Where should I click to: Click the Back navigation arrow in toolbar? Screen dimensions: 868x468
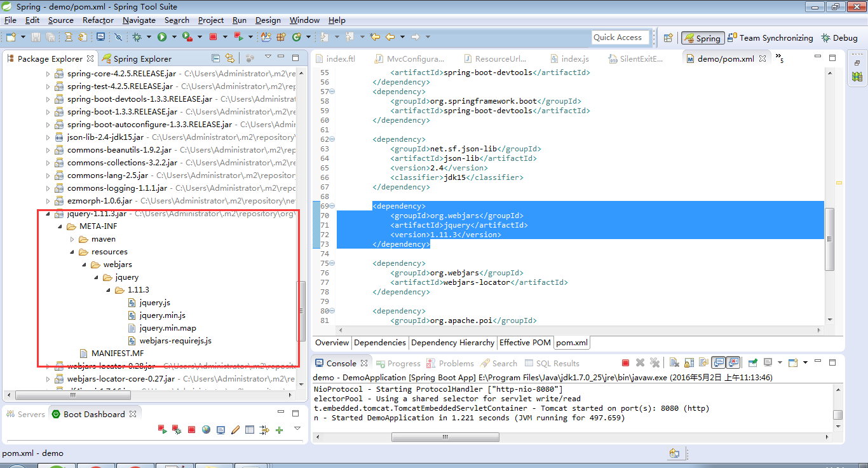[x=390, y=38]
